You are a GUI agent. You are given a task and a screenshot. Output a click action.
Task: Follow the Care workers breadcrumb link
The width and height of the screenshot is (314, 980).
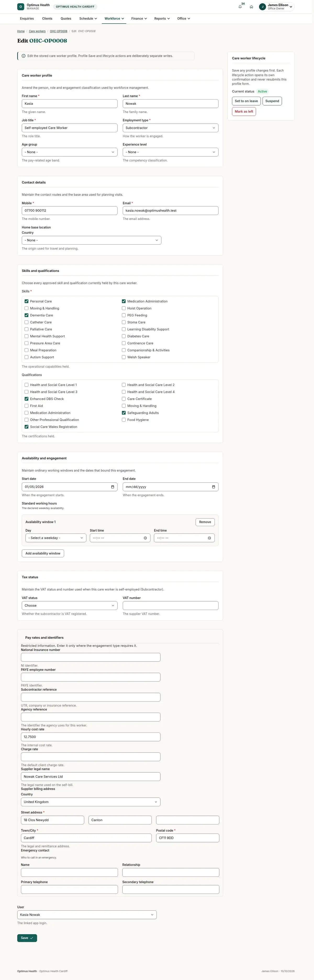pyautogui.click(x=37, y=31)
